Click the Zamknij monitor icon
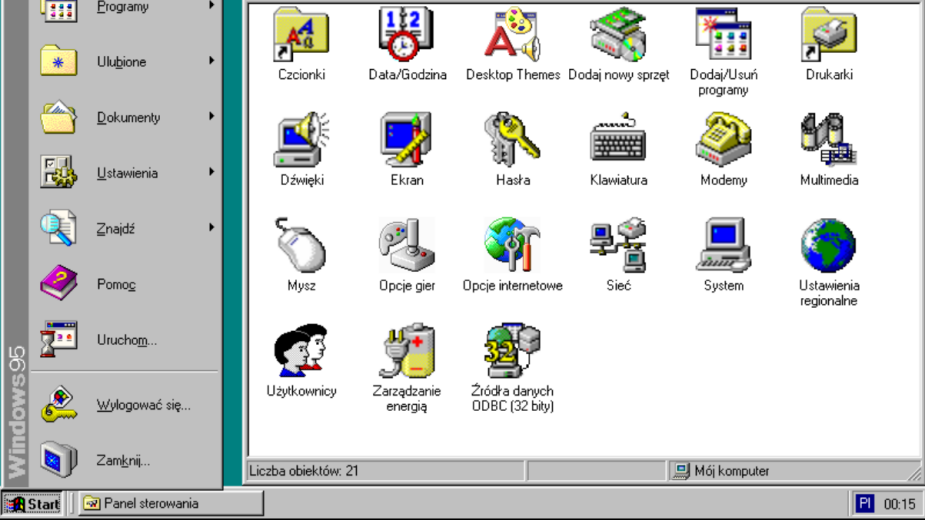 tap(58, 459)
